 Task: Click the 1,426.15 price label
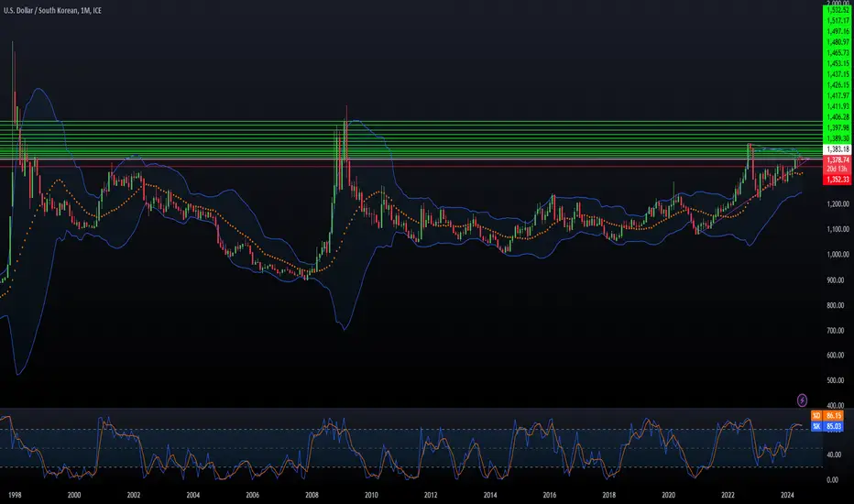click(838, 85)
